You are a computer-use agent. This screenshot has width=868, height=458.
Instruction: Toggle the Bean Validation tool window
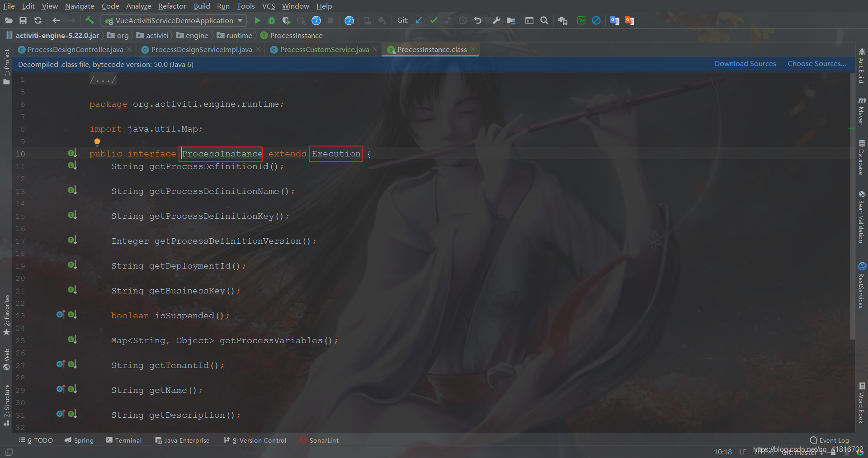point(862,217)
